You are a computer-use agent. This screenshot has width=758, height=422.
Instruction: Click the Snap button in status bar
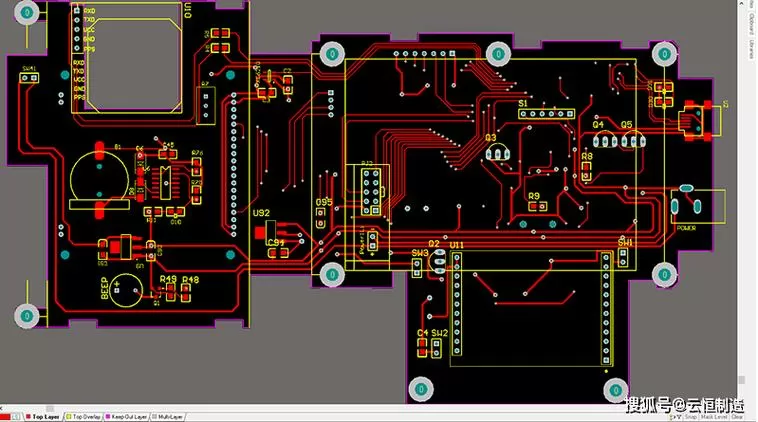[x=691, y=417]
